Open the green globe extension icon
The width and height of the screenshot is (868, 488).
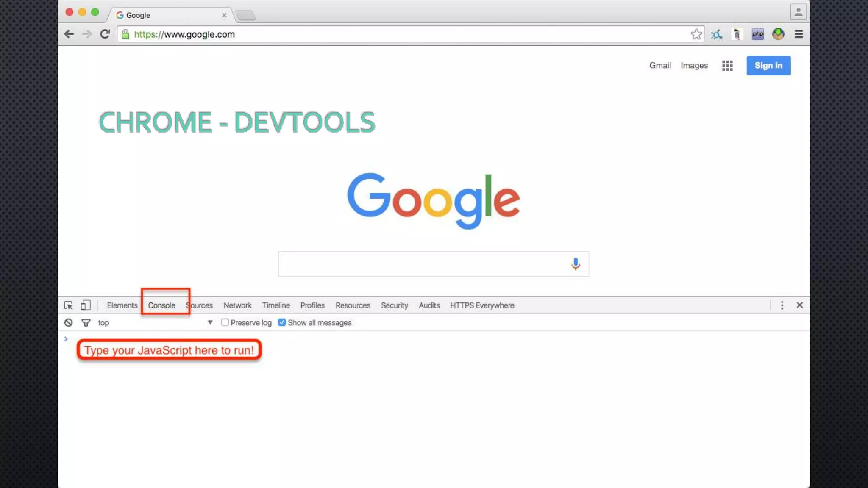click(x=778, y=34)
